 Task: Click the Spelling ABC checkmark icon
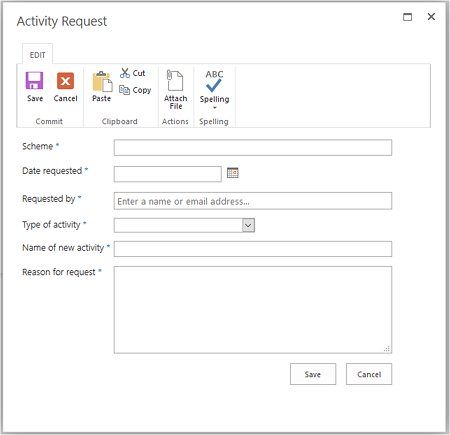(x=214, y=81)
